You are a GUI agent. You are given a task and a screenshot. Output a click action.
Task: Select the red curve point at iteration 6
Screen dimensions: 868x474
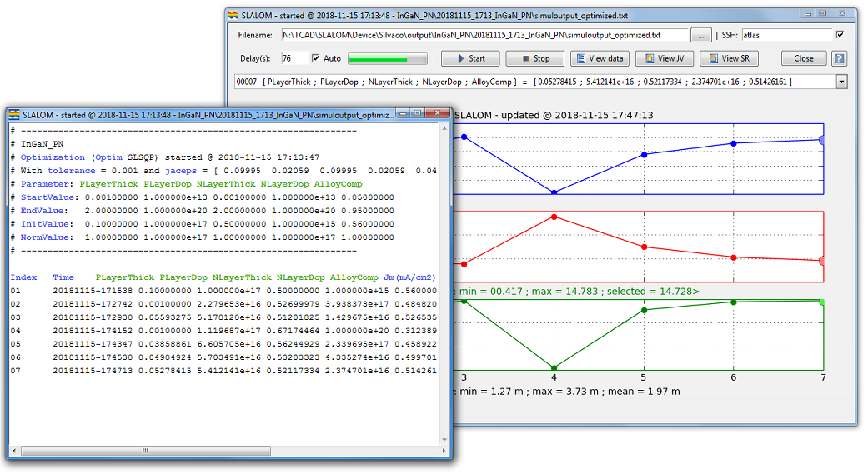click(x=734, y=257)
